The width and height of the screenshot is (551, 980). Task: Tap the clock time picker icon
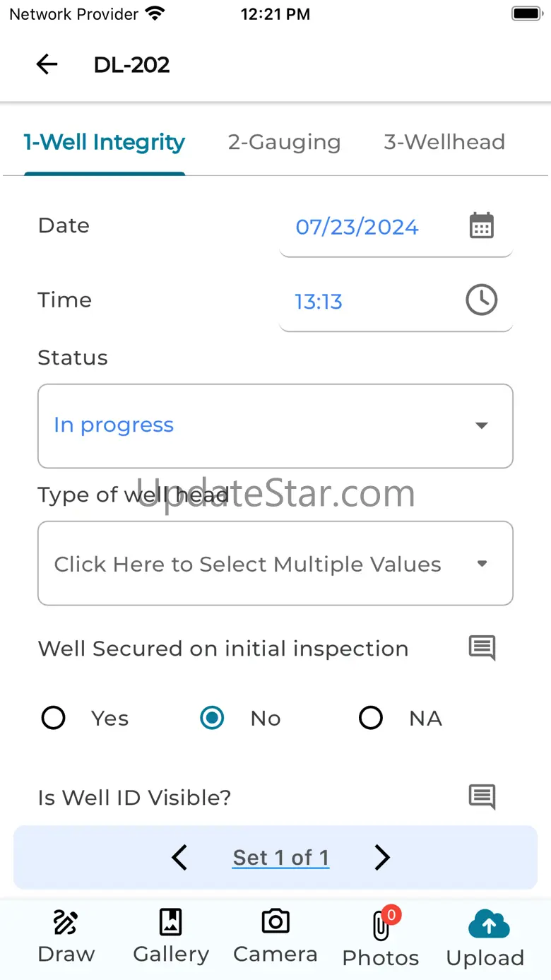point(481,300)
